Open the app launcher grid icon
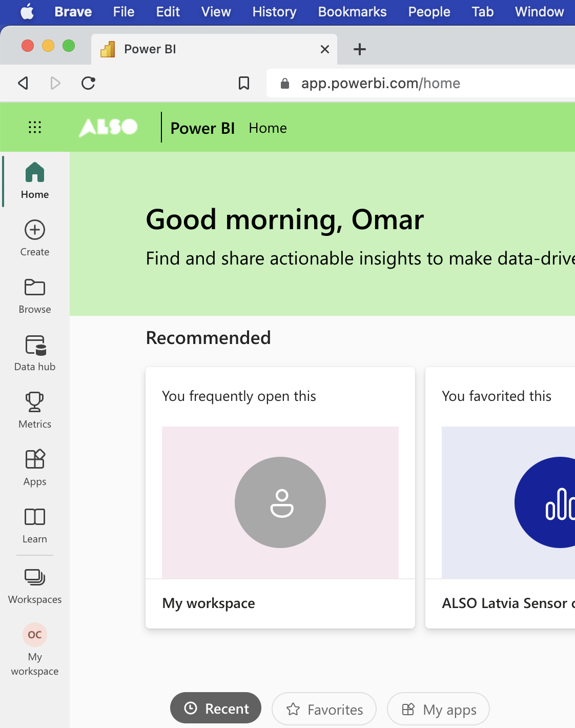This screenshot has height=728, width=575. click(x=34, y=127)
